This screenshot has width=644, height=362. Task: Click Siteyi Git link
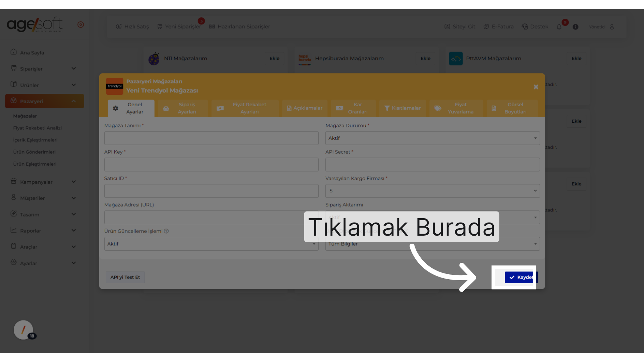tap(460, 26)
